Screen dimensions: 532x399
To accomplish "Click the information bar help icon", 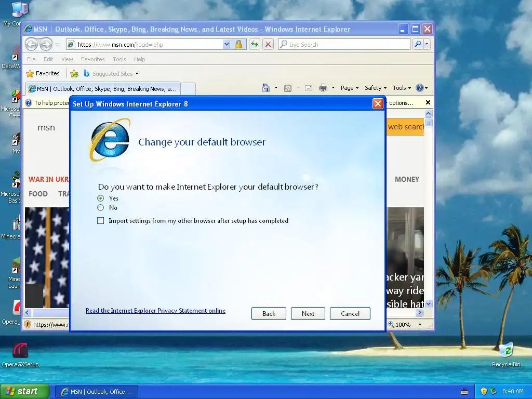I will (29, 103).
